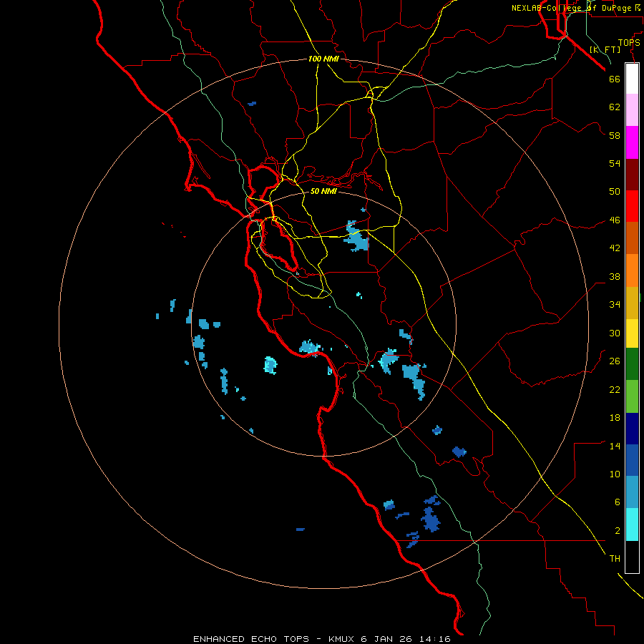Image resolution: width=644 pixels, height=644 pixels.
Task: Click the "50 NMI" range ring label
Action: [x=323, y=191]
